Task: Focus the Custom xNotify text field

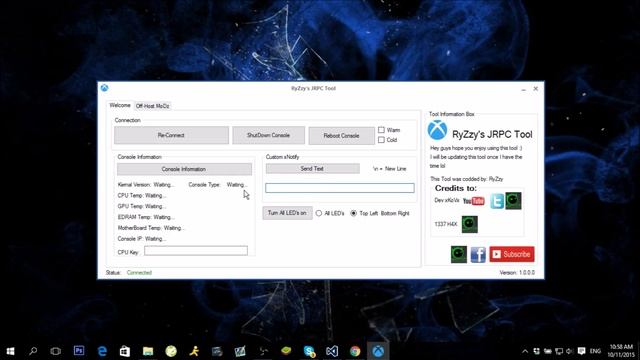Action: pyautogui.click(x=340, y=188)
